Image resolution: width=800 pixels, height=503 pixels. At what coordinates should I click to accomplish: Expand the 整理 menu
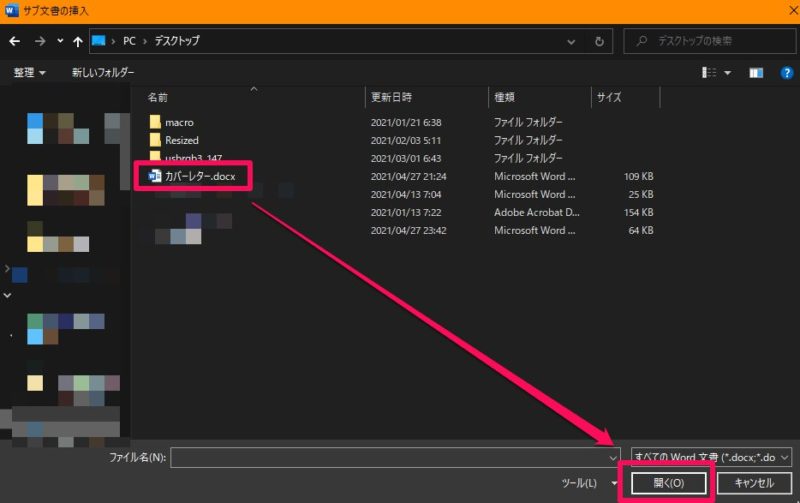tap(29, 73)
